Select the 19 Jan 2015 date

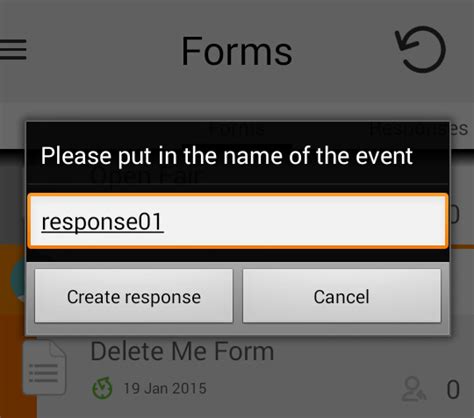(x=165, y=389)
